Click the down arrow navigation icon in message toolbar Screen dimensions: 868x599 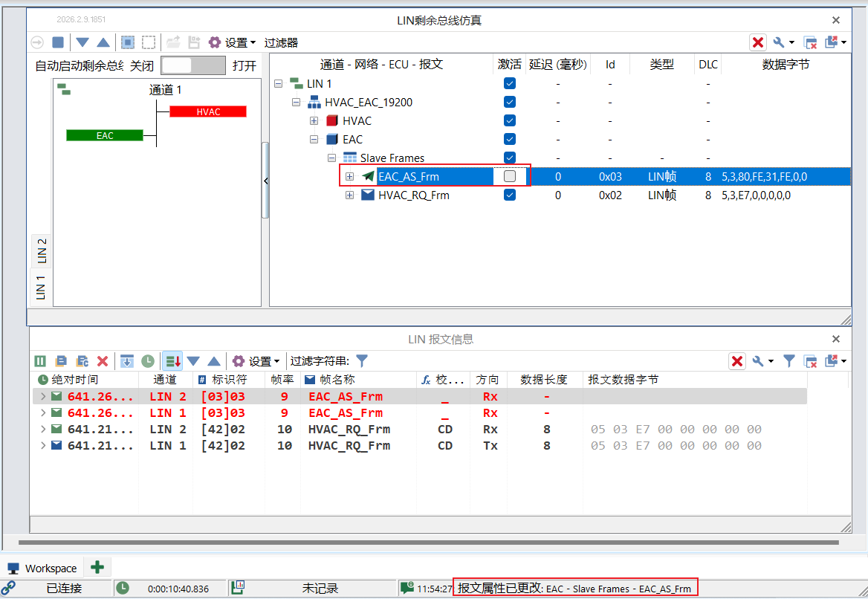pos(194,361)
